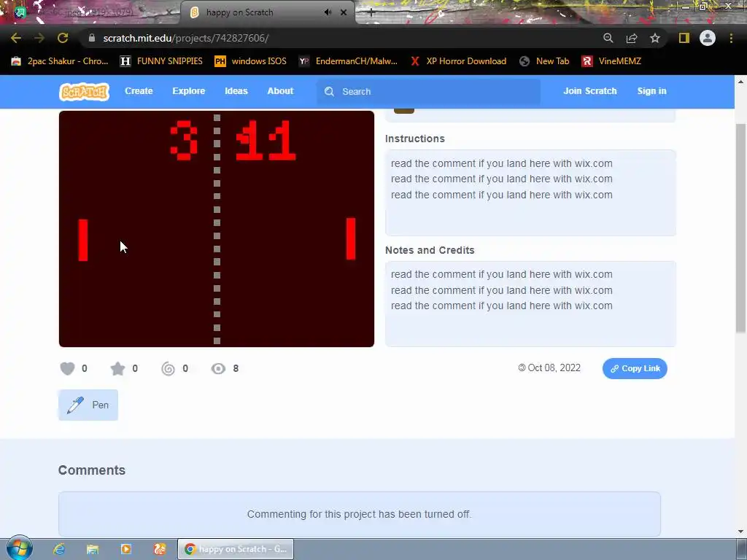
Task: Open the XP Horror Download bookmark
Action: click(458, 61)
